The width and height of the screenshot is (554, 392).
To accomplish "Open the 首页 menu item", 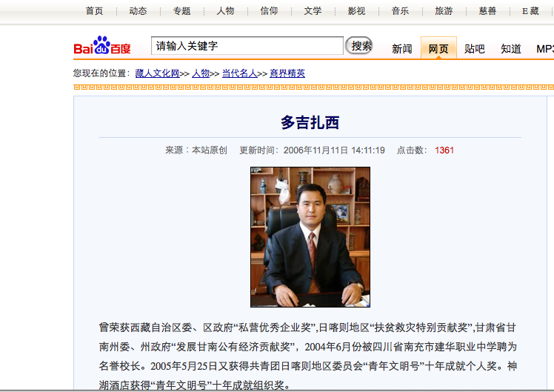I will (x=94, y=11).
